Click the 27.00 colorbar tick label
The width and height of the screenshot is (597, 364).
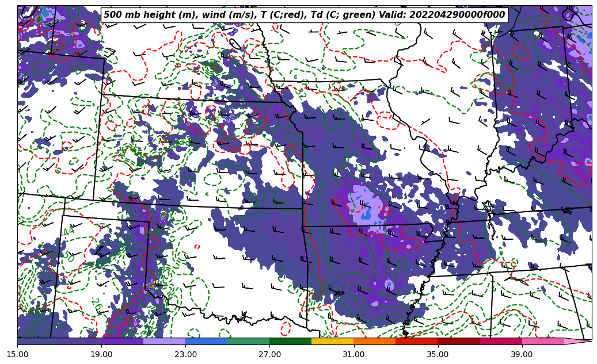pos(269,354)
